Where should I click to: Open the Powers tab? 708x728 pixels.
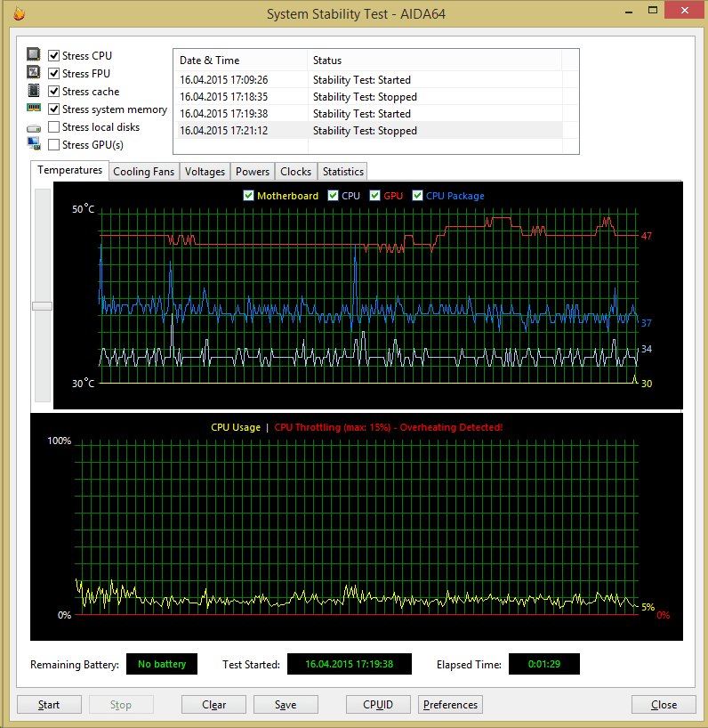click(x=253, y=172)
